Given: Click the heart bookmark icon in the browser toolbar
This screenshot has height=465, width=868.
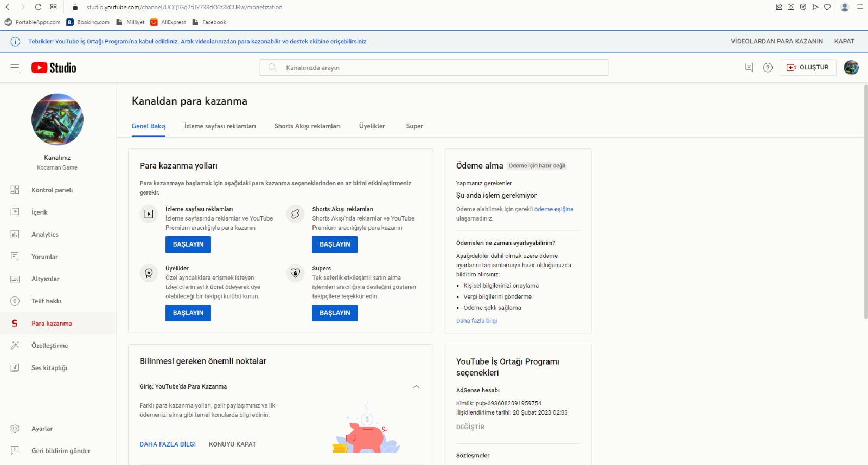Looking at the screenshot, I should point(827,7).
